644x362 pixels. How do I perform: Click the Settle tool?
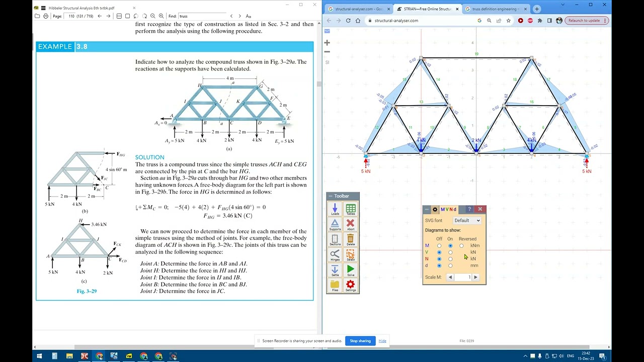pos(335,270)
